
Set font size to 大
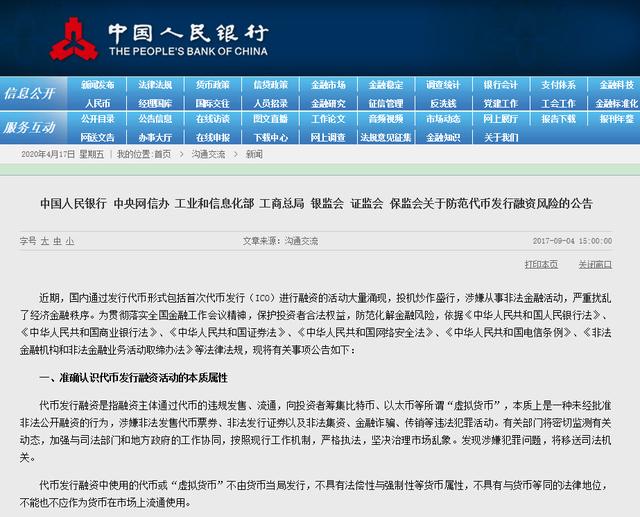tap(44, 241)
